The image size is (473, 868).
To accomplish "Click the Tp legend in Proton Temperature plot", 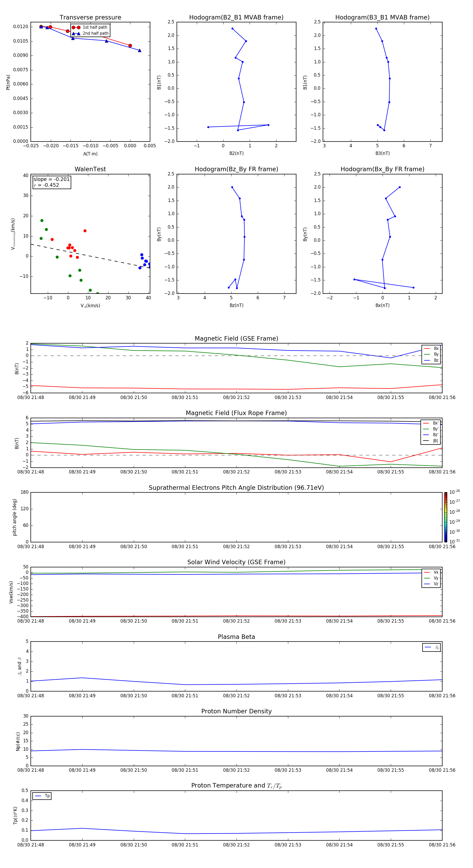I will point(42,796).
